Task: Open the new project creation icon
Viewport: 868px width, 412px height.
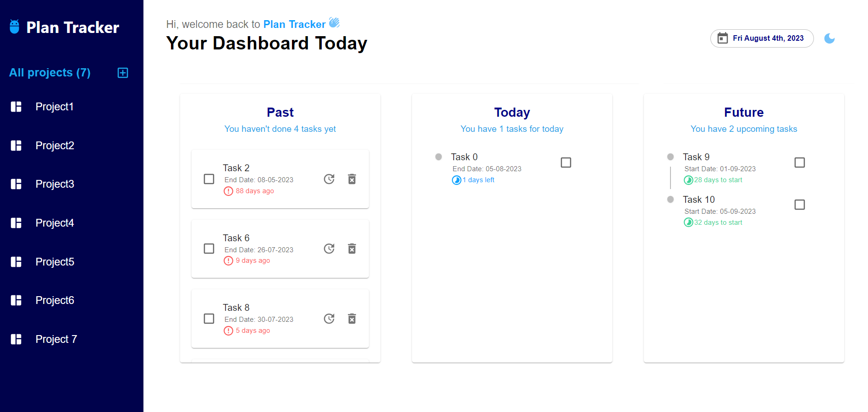Action: click(122, 73)
